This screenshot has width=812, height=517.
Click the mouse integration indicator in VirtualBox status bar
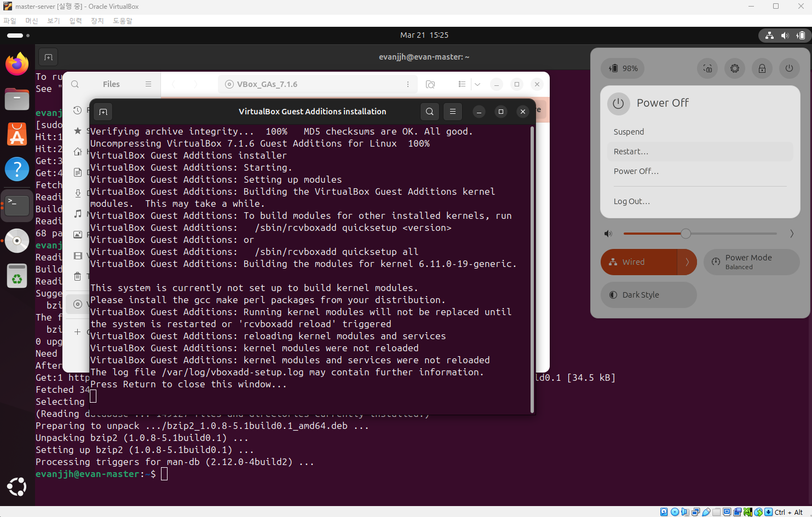[x=758, y=512]
